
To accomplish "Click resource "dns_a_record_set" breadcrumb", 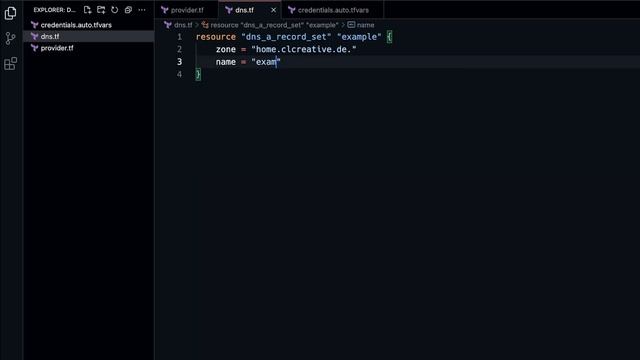I will (x=274, y=25).
